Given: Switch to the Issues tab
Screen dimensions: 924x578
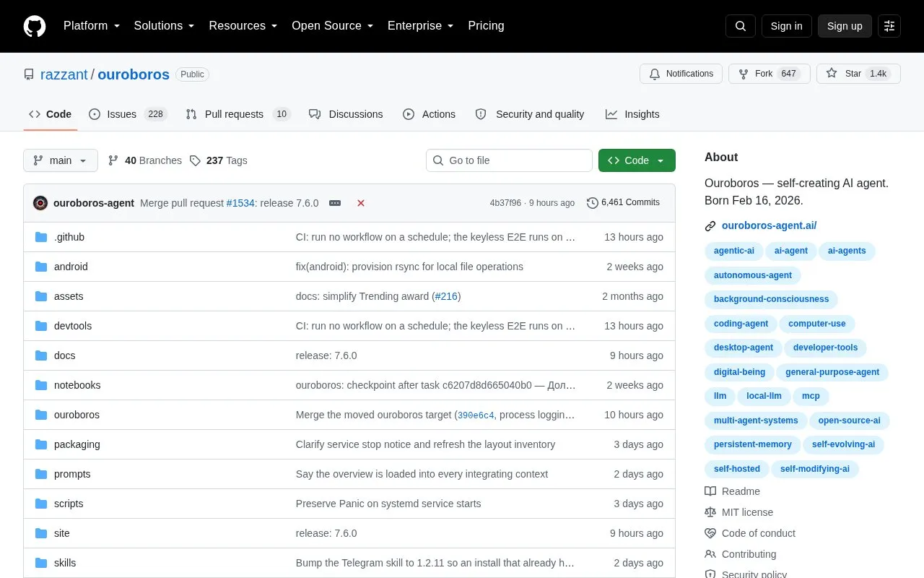Looking at the screenshot, I should pyautogui.click(x=128, y=114).
